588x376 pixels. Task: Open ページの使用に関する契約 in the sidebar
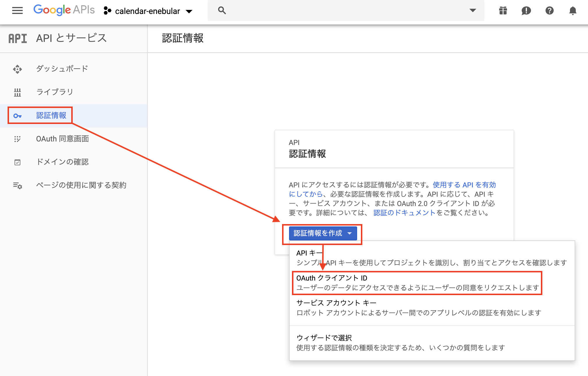[x=74, y=185]
